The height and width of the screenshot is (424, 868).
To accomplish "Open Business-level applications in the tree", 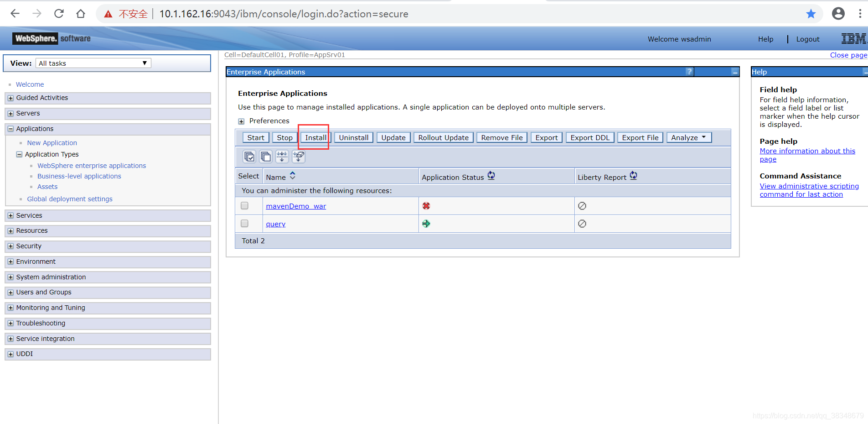I will 79,176.
